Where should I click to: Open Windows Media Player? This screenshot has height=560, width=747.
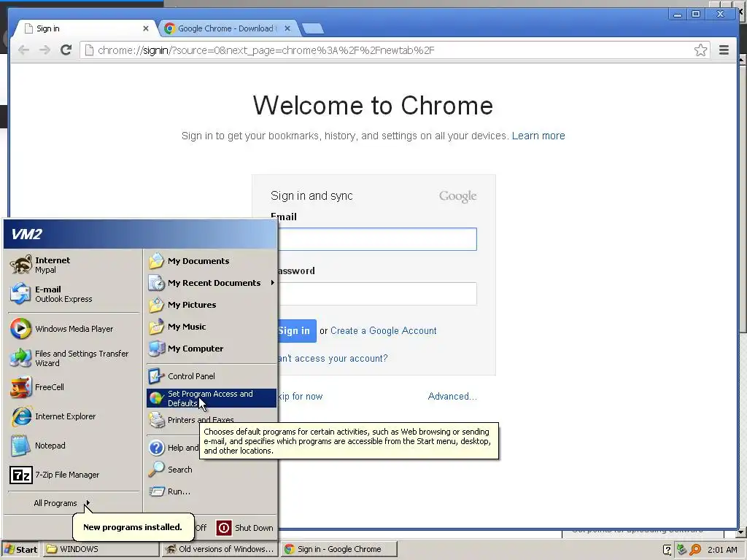[x=74, y=329]
